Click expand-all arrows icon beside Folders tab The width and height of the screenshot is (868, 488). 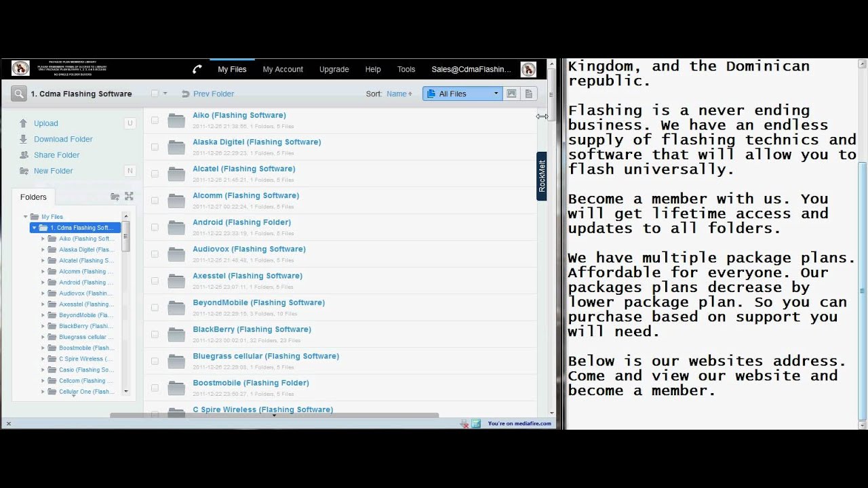[x=129, y=197]
